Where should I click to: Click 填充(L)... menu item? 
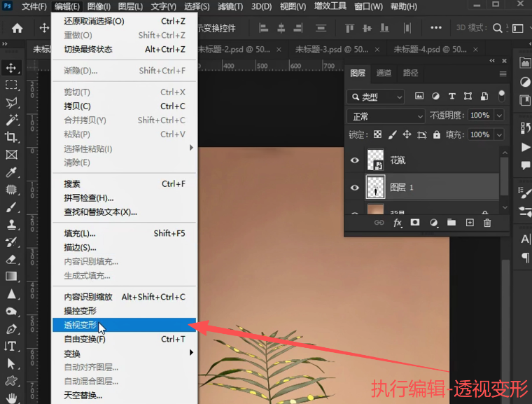(x=124, y=234)
